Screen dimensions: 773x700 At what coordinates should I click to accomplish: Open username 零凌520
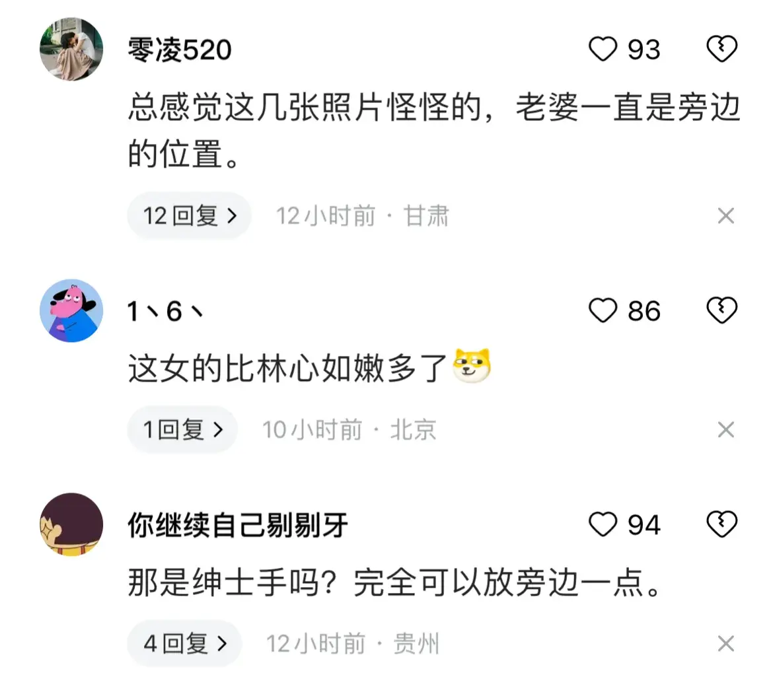coord(180,50)
